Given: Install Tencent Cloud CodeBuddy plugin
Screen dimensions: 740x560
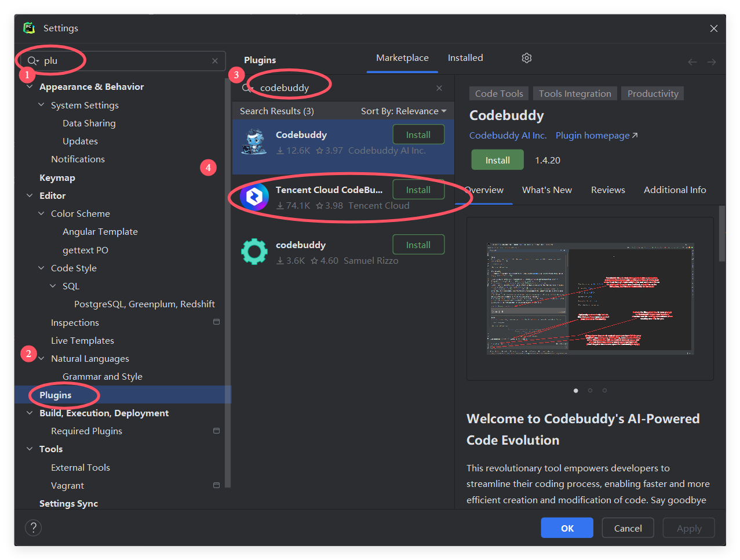Looking at the screenshot, I should [418, 190].
